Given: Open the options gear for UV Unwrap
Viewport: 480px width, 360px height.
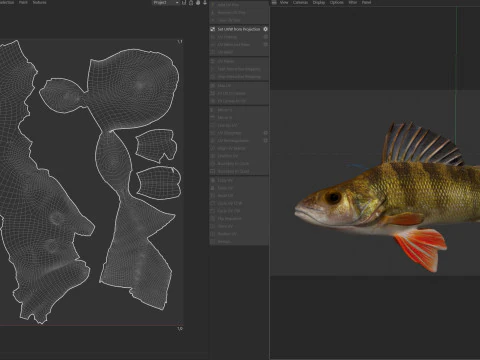Looking at the screenshot, I should 266,37.
